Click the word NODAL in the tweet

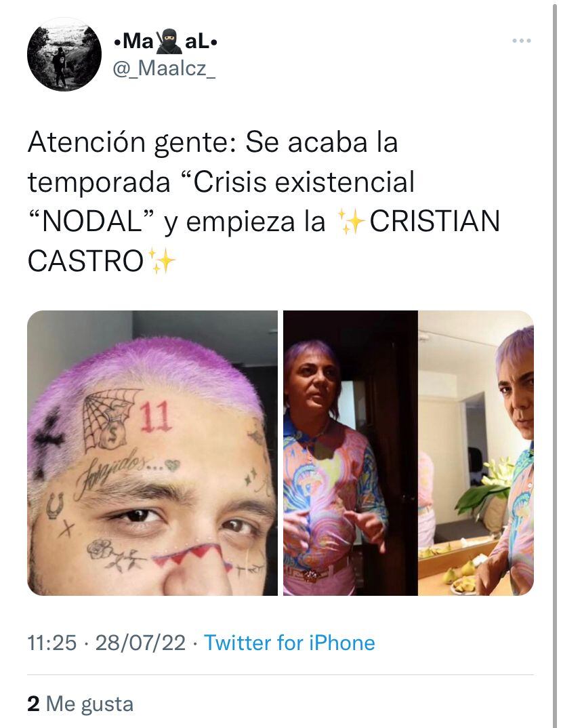pyautogui.click(x=92, y=221)
